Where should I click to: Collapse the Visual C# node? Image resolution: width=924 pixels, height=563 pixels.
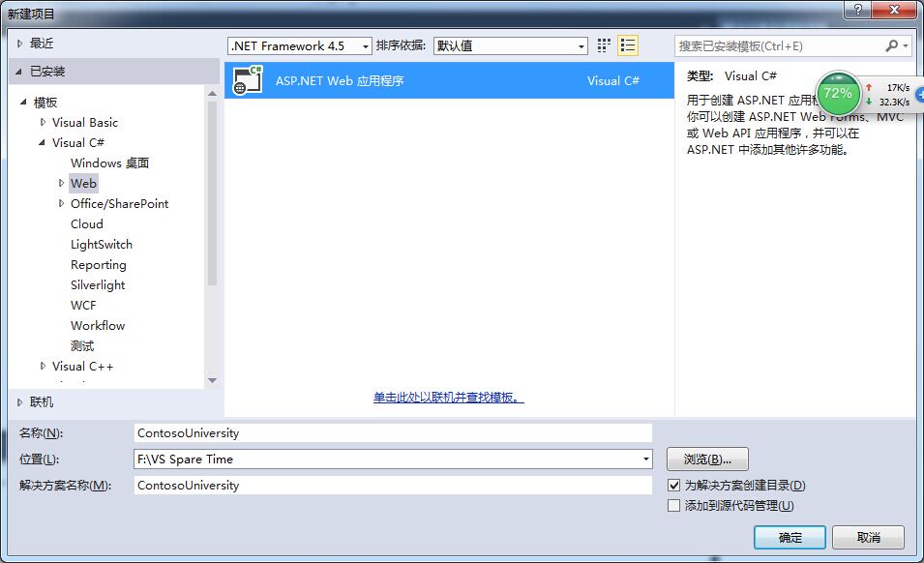pyautogui.click(x=42, y=142)
